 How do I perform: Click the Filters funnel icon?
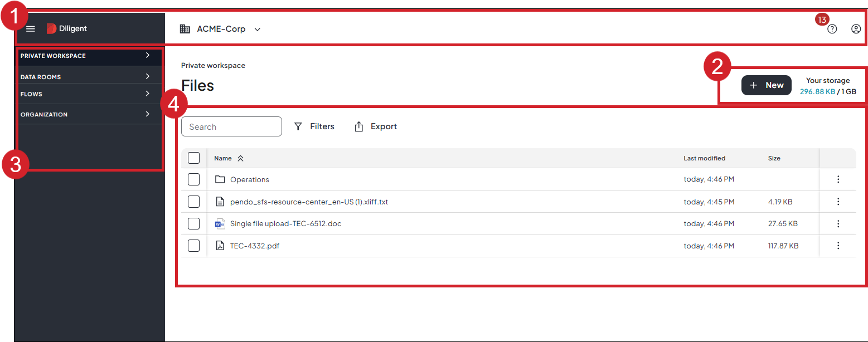[298, 126]
